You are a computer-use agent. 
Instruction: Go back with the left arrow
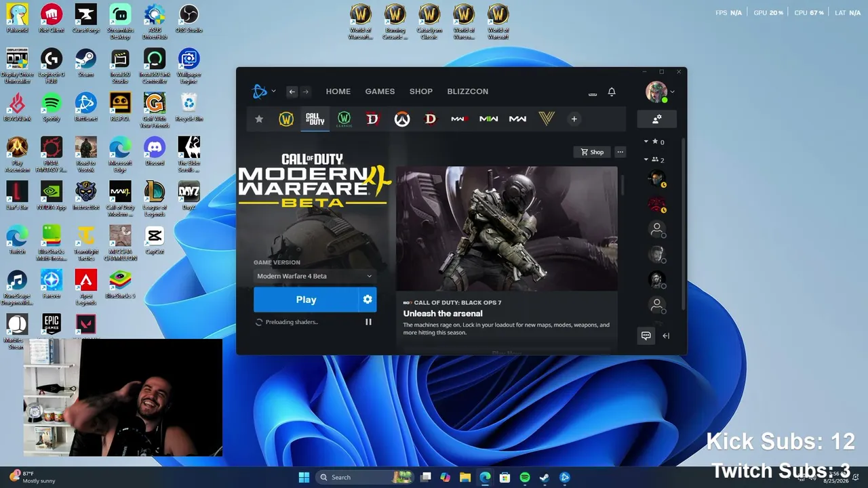pos(292,91)
